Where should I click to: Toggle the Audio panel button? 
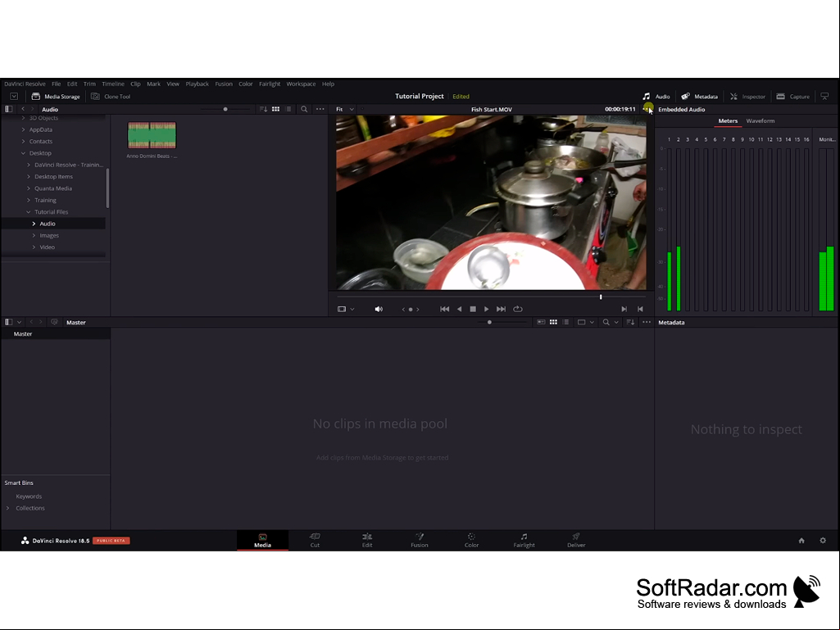click(x=656, y=97)
